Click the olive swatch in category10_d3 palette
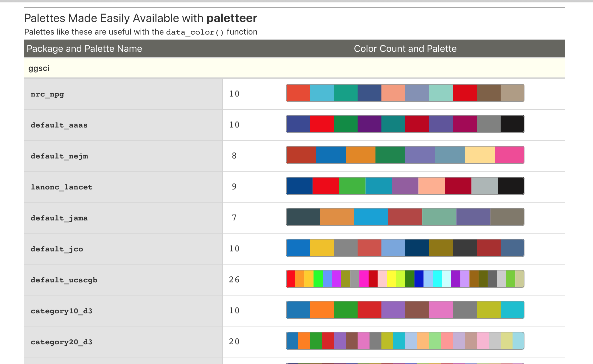This screenshot has width=593, height=364. pos(488,310)
